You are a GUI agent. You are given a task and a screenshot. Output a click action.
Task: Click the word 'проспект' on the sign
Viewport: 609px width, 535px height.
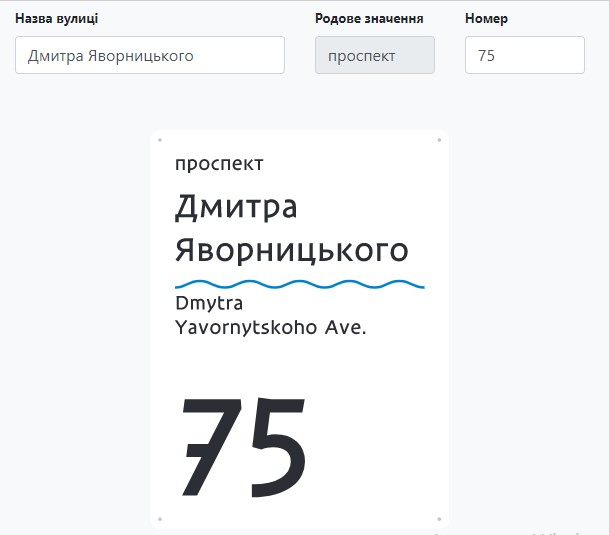[219, 164]
